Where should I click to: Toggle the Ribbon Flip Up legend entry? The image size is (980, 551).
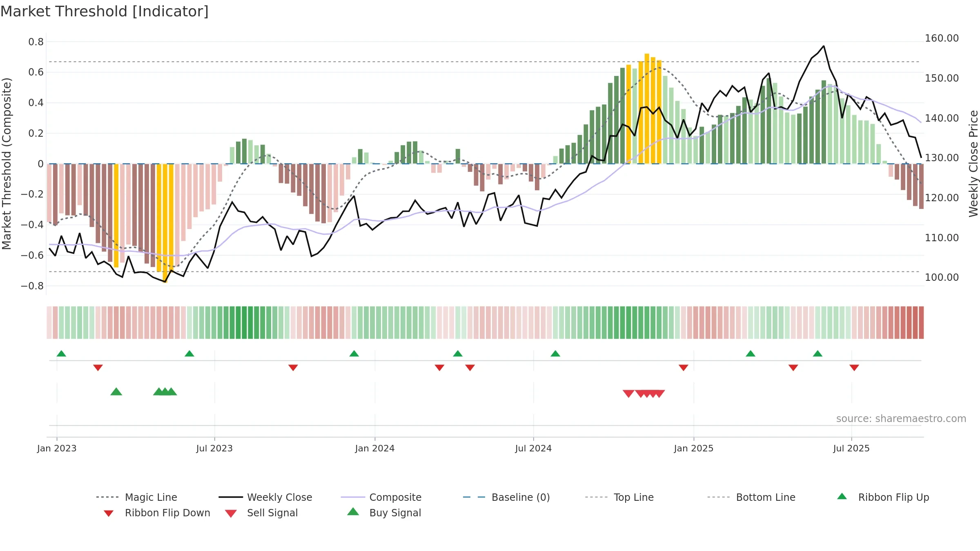883,497
